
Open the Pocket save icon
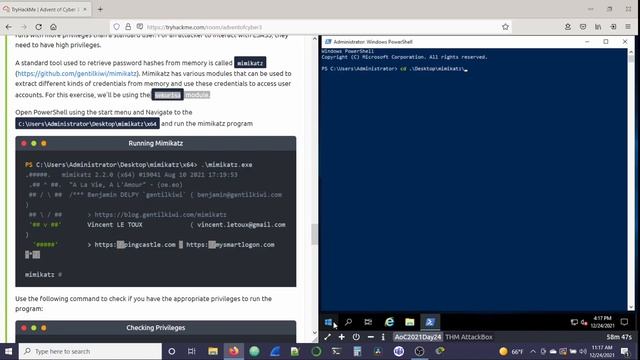[583, 27]
